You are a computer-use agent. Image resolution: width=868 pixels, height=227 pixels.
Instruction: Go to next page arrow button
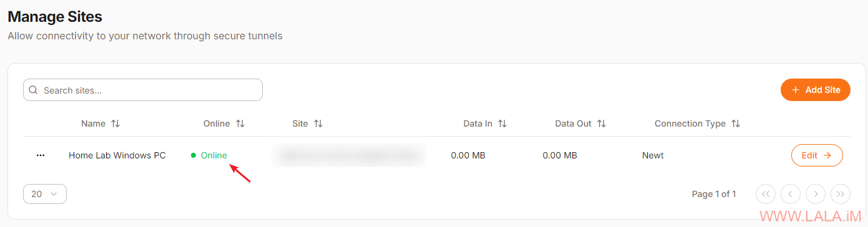[x=816, y=194]
